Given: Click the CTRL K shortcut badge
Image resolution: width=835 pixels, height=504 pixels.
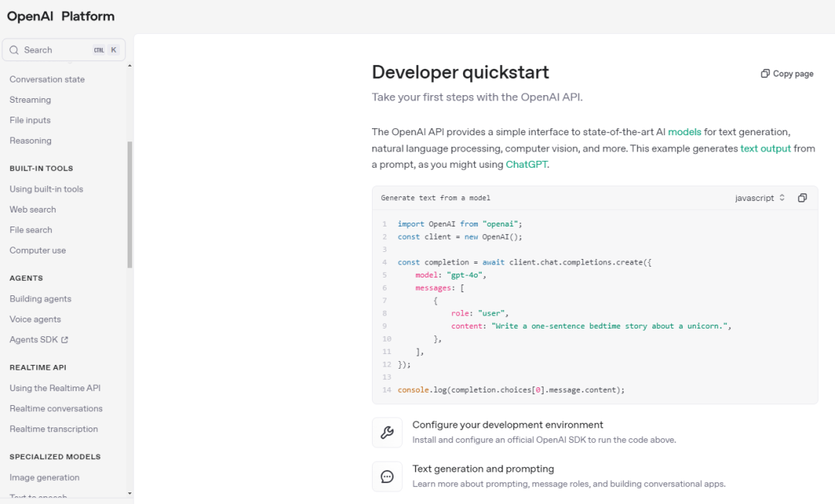Looking at the screenshot, I should click(x=106, y=50).
